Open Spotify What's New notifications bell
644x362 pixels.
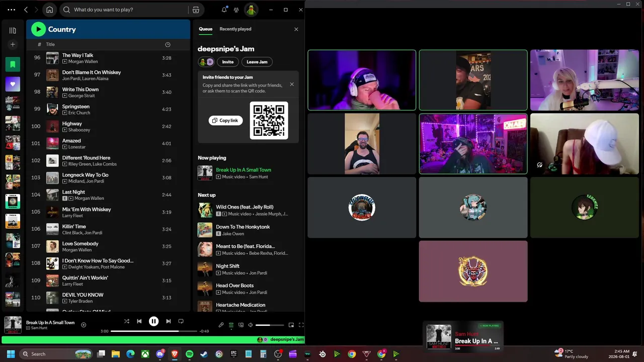[224, 10]
